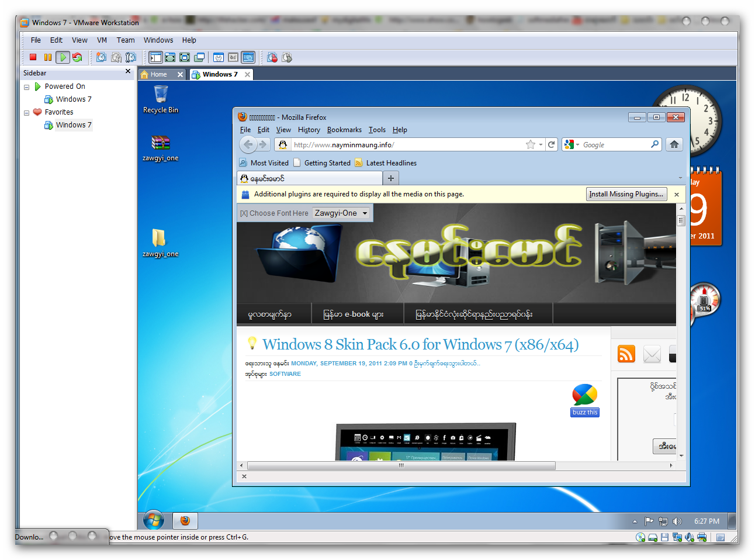Select the zawgyi_one WinRAR archive icon
Viewport: 755px width, 560px height.
(x=161, y=148)
